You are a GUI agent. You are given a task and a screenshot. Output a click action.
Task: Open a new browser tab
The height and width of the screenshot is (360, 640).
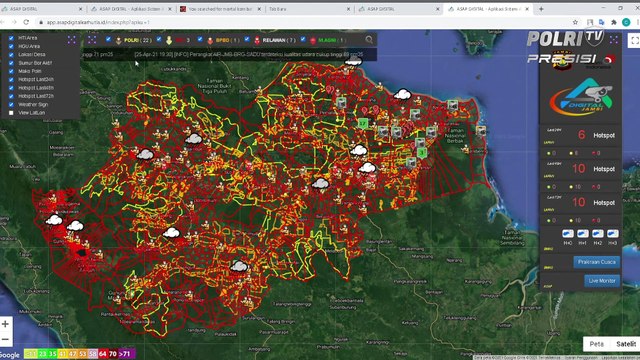coord(541,9)
